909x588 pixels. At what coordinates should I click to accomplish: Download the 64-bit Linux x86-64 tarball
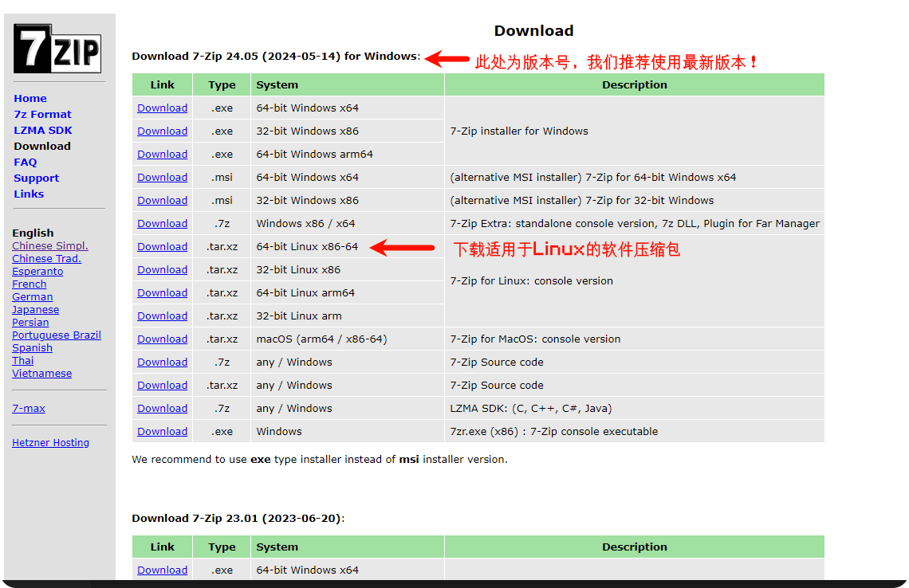tap(163, 247)
